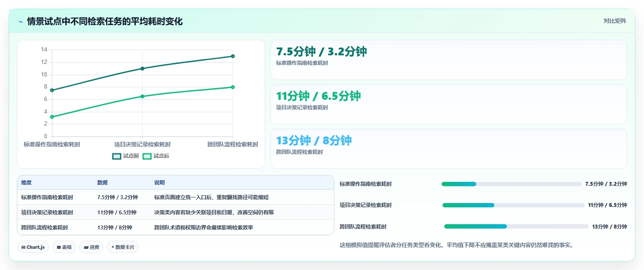Click 项目决策记录检索耗时 table row cell
Screen dimensions: 644x270
(47, 213)
